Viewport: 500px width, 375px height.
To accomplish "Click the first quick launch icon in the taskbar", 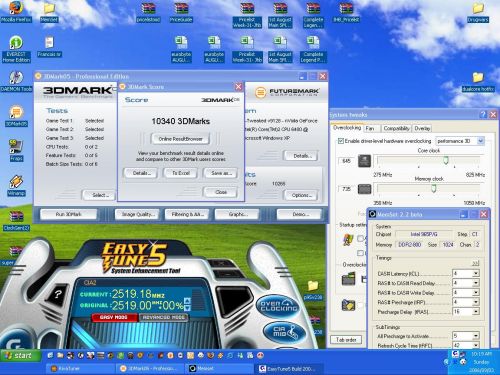I will click(x=50, y=355).
